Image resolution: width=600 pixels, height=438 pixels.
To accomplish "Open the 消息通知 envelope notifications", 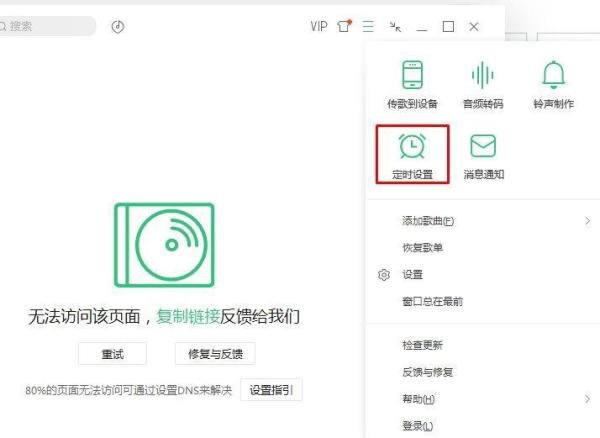I will (483, 156).
